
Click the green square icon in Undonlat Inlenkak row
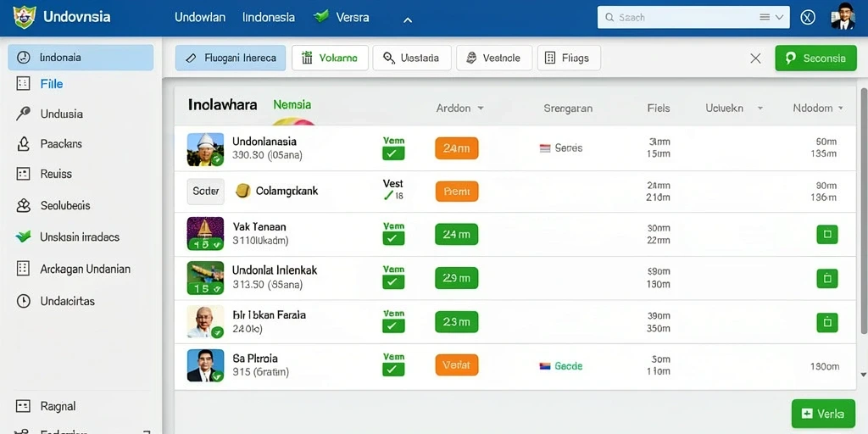tap(827, 278)
